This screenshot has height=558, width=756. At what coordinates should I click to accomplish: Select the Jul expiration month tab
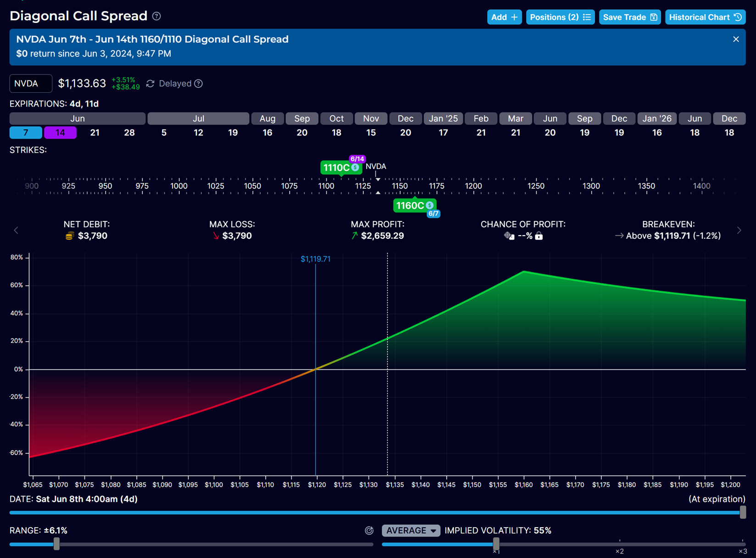[x=198, y=118]
